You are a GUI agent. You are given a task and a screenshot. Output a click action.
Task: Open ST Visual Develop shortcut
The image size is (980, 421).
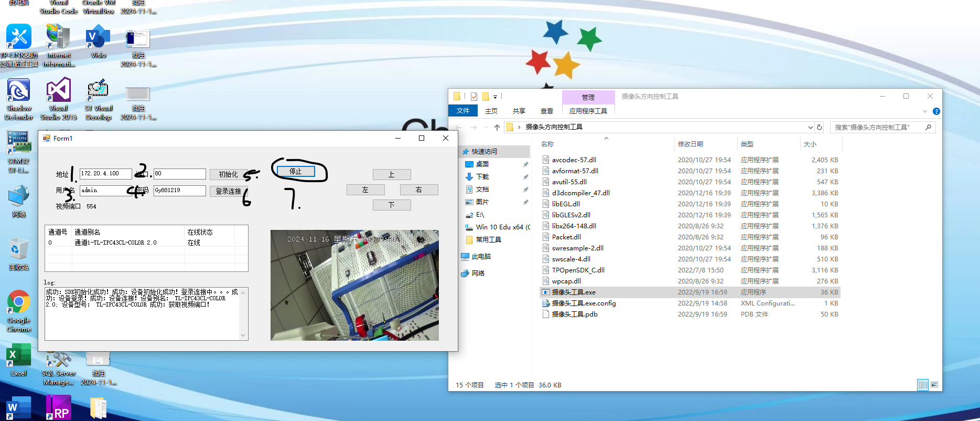[98, 99]
